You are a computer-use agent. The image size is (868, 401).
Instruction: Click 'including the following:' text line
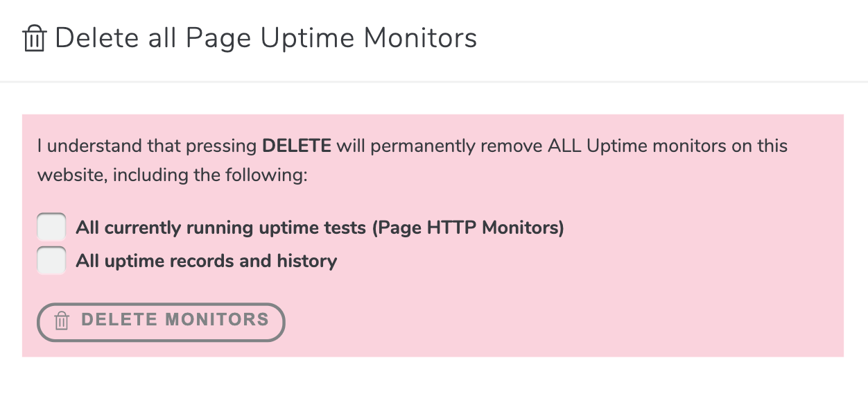[x=210, y=175]
